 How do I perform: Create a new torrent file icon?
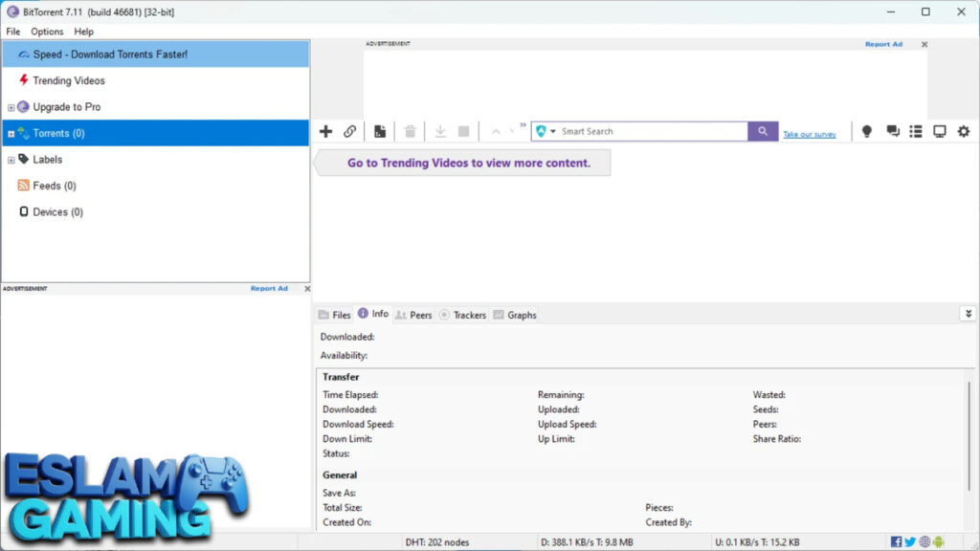(x=379, y=131)
